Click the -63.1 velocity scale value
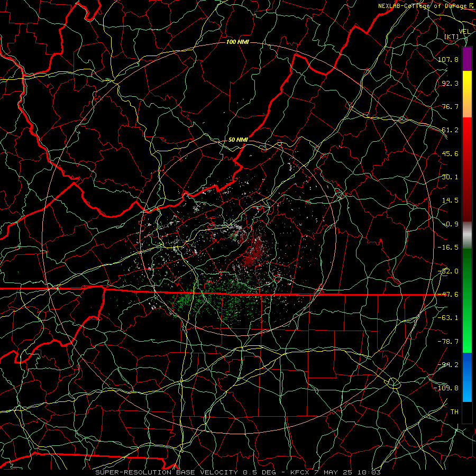476x476 pixels. [x=448, y=318]
